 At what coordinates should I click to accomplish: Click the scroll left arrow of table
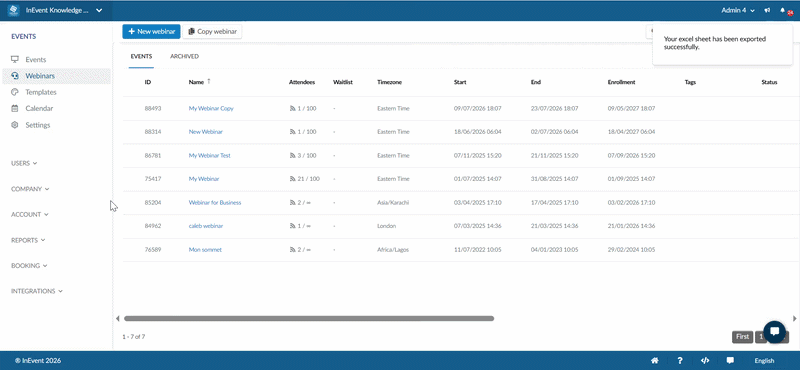[117, 318]
